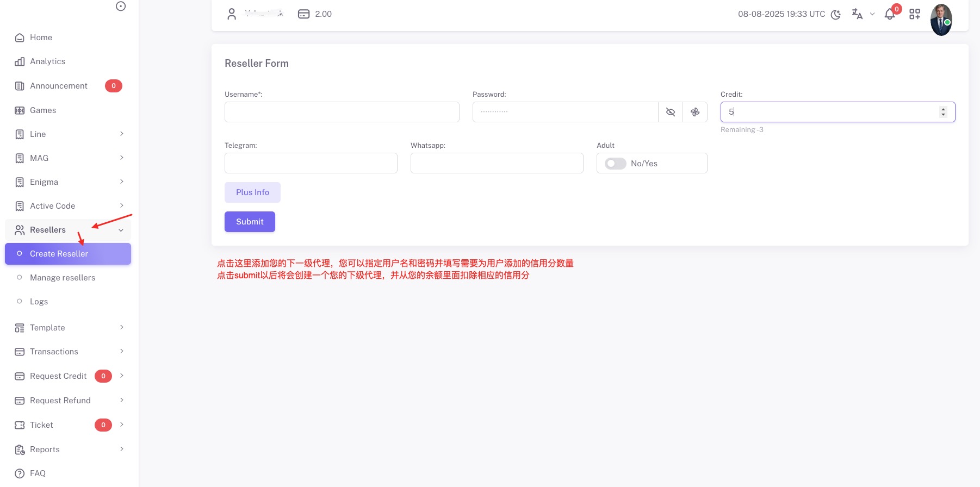980x487 pixels.
Task: Click the Plus Info button
Action: pos(252,192)
